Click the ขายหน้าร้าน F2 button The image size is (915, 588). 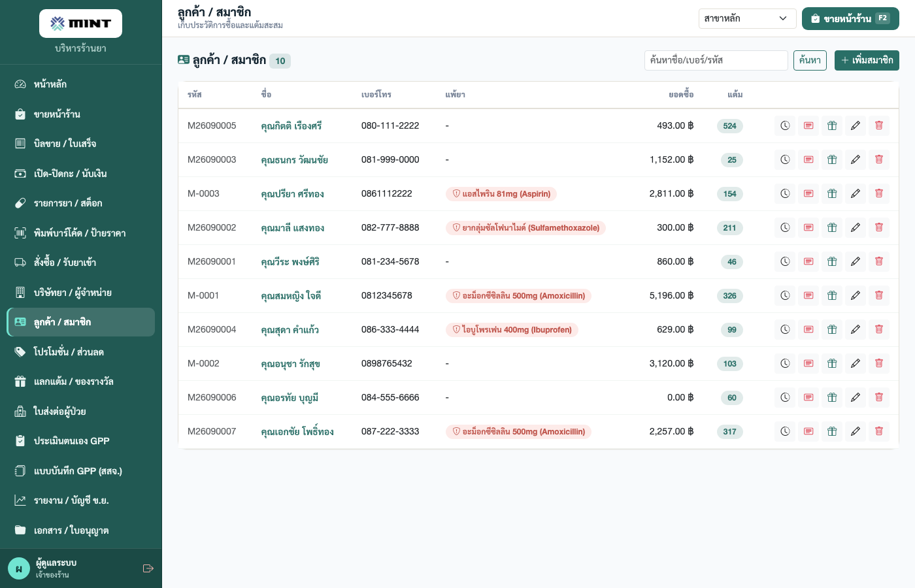[x=850, y=18]
